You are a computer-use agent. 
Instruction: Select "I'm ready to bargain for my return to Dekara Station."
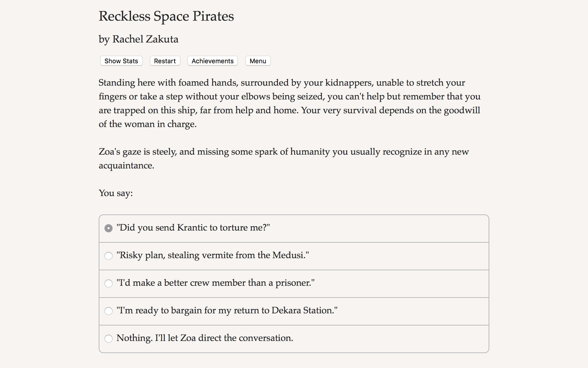pos(227,310)
